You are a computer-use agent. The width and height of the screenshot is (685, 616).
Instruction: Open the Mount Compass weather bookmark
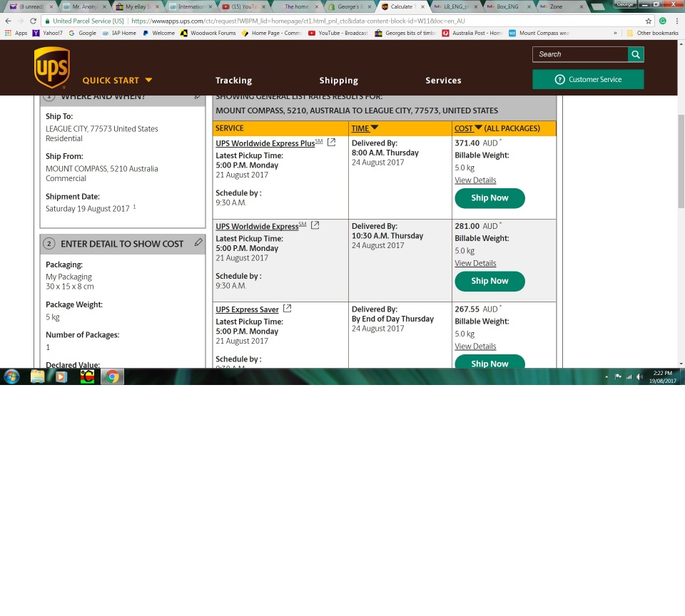point(539,34)
